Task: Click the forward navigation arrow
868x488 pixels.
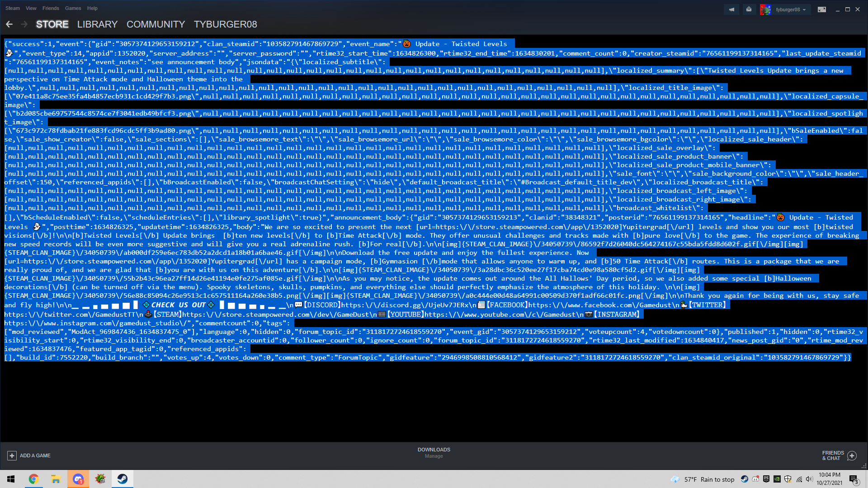Action: point(24,24)
